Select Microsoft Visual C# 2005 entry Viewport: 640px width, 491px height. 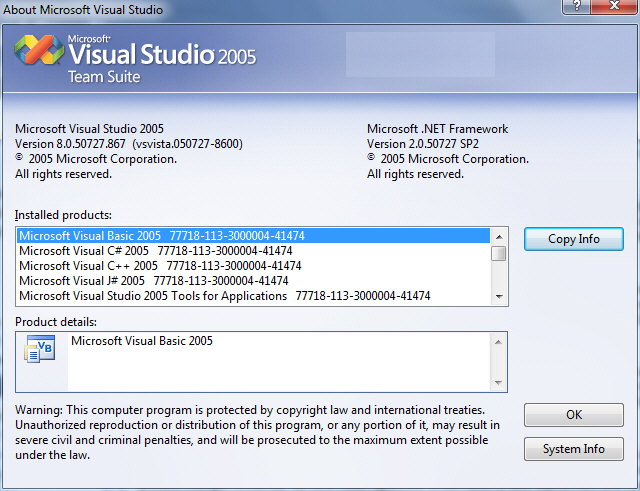click(x=155, y=251)
